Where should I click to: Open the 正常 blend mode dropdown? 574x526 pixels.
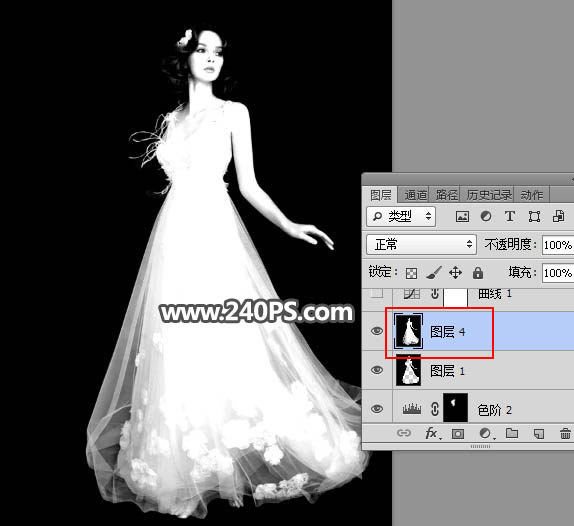421,245
